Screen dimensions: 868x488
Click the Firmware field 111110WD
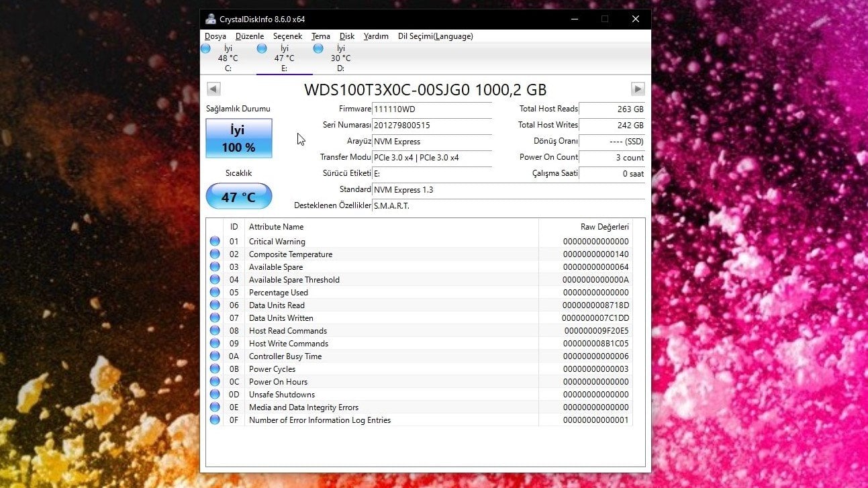click(432, 109)
